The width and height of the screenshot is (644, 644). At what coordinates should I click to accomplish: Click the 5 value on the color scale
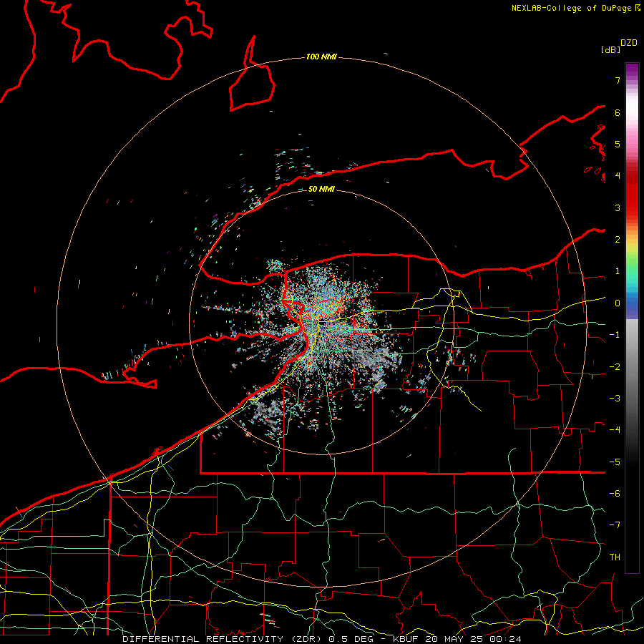[618, 144]
